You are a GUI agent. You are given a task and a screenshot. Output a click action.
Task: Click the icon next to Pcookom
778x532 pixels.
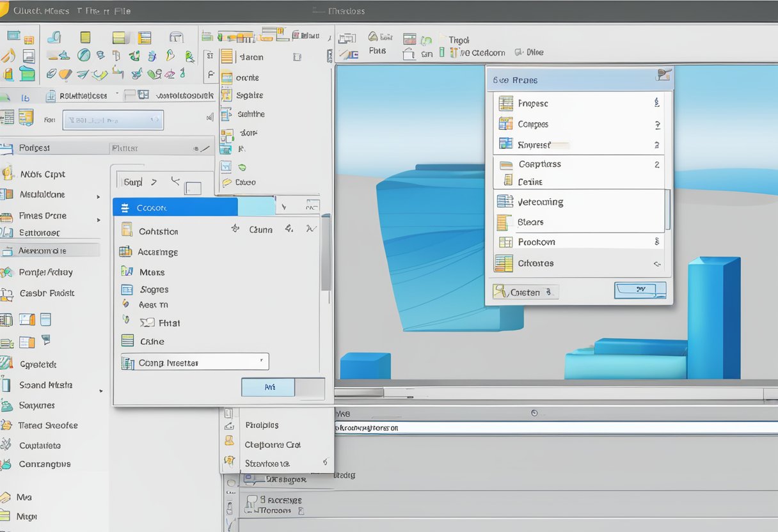[x=505, y=242]
